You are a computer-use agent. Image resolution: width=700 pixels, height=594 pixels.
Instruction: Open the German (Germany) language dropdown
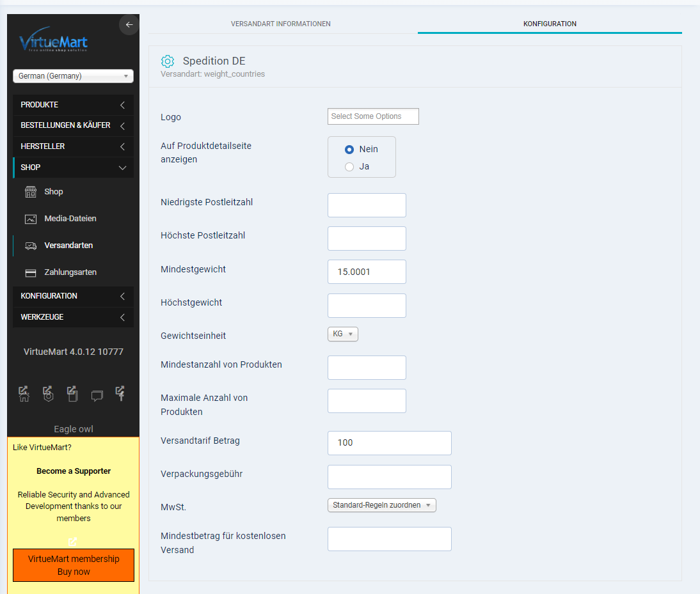click(x=73, y=76)
